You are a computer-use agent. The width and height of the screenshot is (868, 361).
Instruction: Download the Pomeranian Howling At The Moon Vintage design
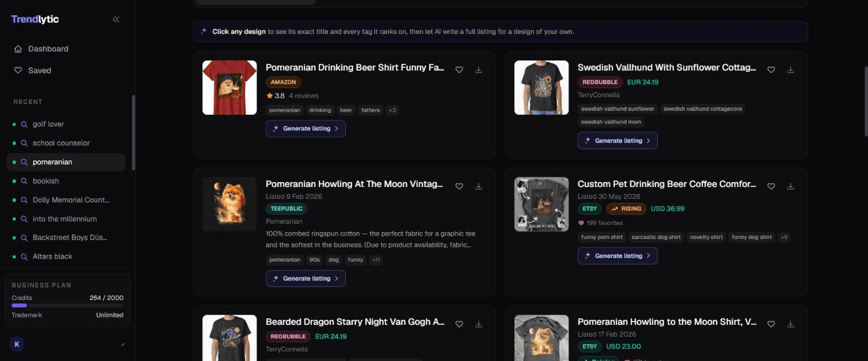pos(479,186)
